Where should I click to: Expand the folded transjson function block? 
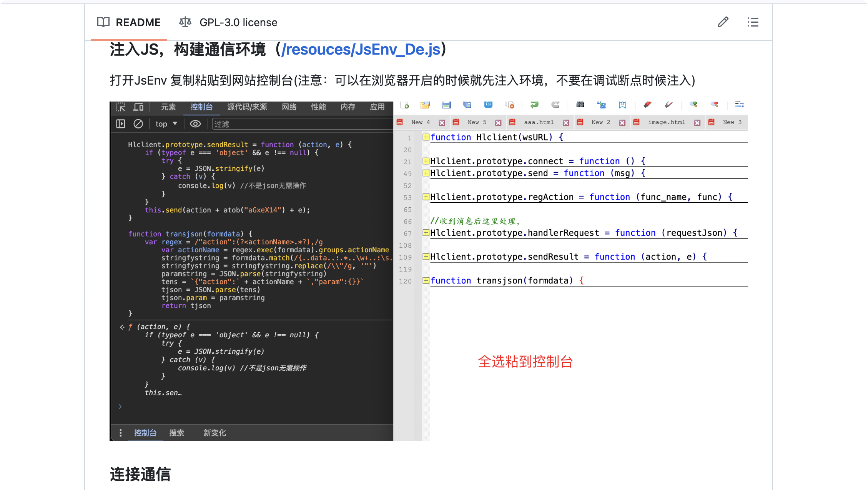(x=426, y=280)
